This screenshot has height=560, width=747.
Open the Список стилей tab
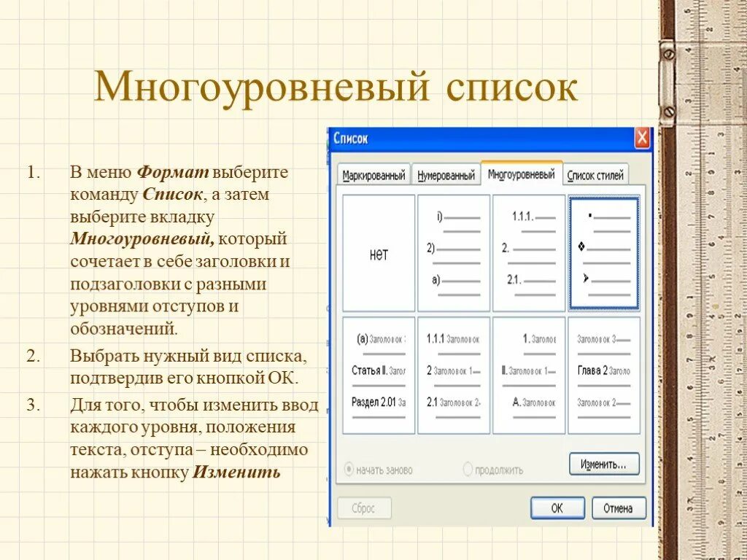coord(595,175)
